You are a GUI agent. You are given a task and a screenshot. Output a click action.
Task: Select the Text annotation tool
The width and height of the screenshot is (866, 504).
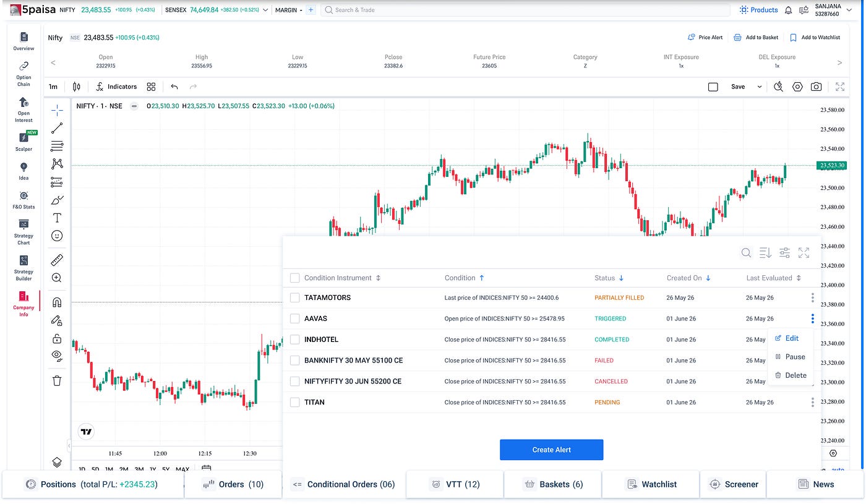point(57,218)
